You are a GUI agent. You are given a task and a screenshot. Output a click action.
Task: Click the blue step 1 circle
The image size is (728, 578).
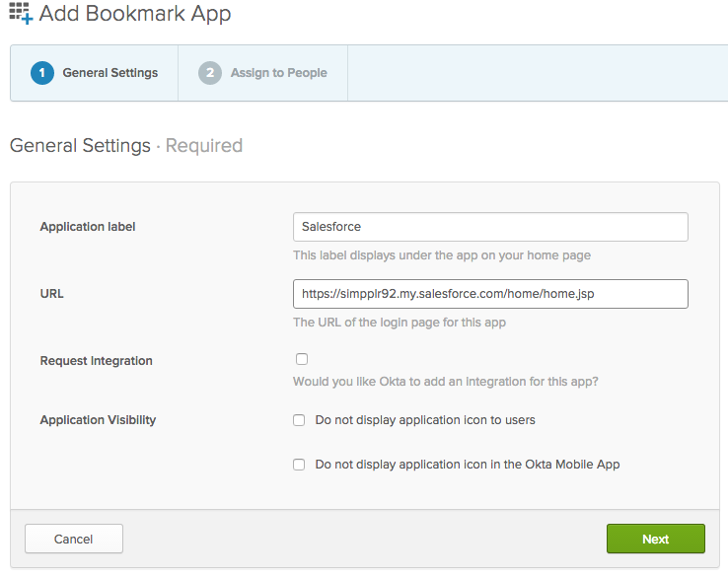coord(42,73)
